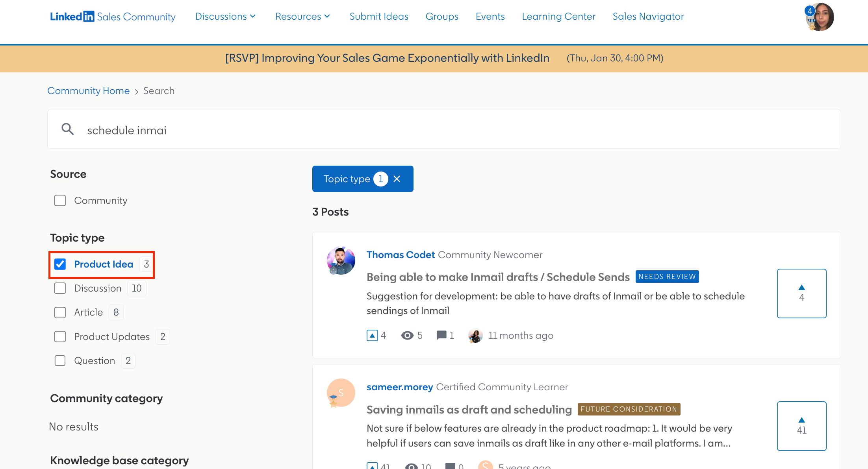
Task: Check the Community source checkbox
Action: (x=60, y=200)
